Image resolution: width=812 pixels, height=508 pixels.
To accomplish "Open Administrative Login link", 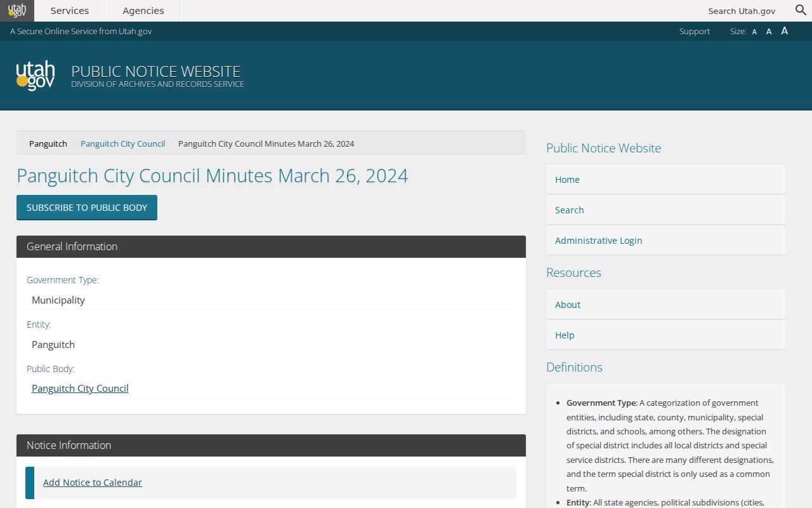I will point(665,241).
